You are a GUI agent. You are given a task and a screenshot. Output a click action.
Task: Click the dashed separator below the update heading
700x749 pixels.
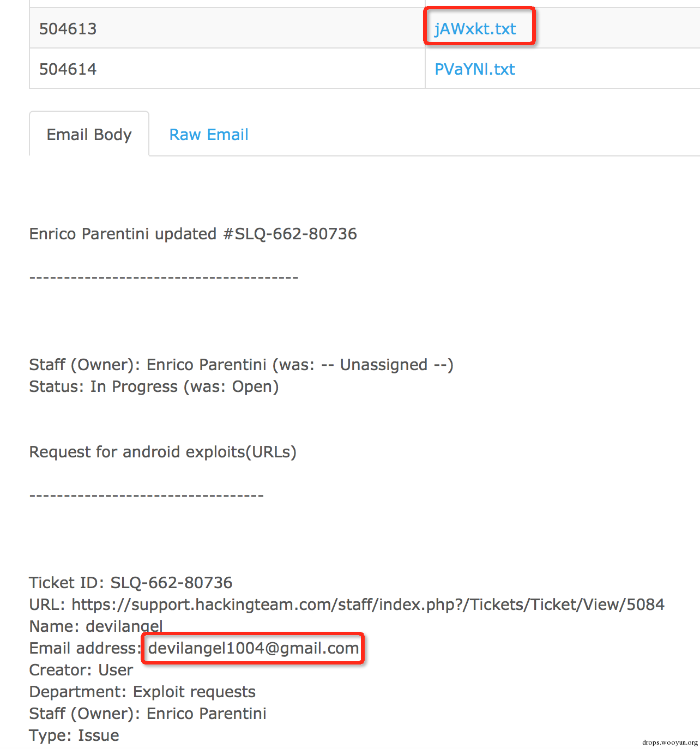[x=164, y=277]
